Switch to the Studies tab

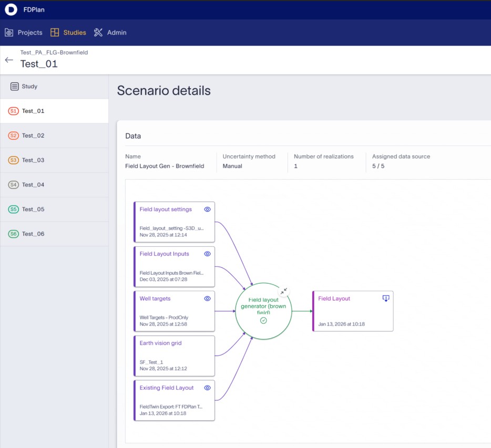tap(68, 33)
